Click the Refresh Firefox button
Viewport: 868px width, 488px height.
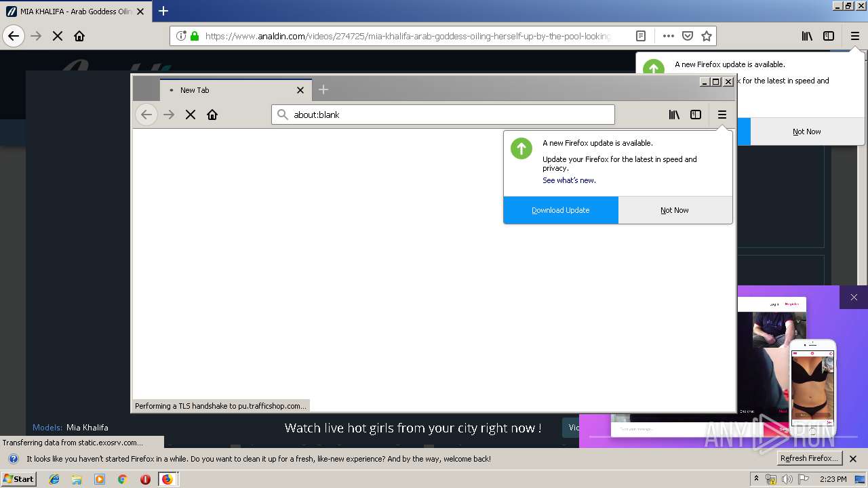pos(810,458)
